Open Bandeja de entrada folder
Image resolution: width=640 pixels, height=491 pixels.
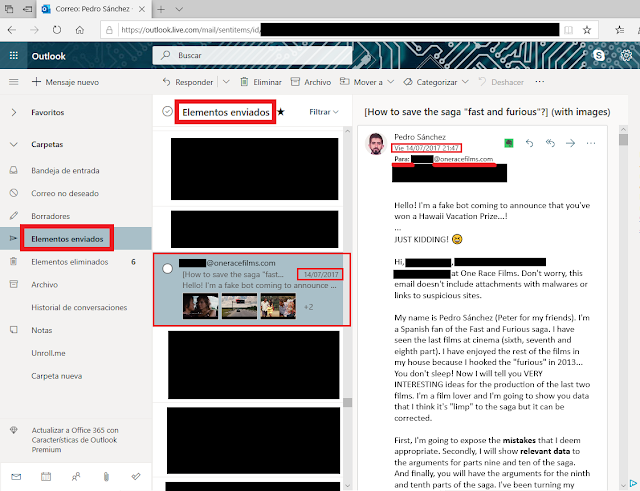click(x=65, y=171)
